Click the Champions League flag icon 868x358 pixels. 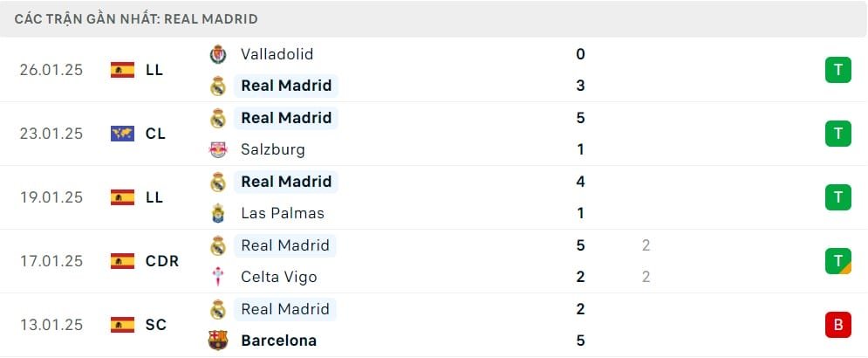pyautogui.click(x=122, y=134)
